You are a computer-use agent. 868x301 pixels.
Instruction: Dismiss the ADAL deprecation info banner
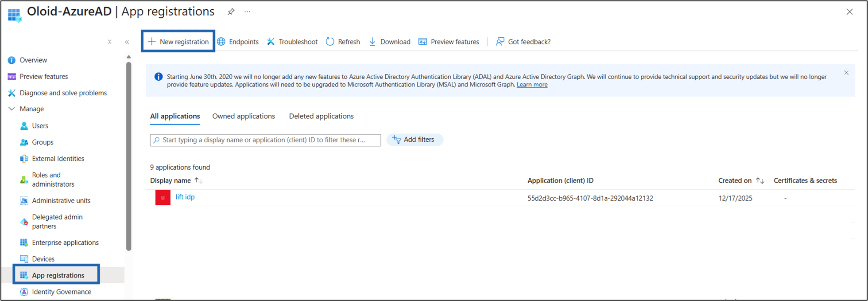tap(846, 73)
